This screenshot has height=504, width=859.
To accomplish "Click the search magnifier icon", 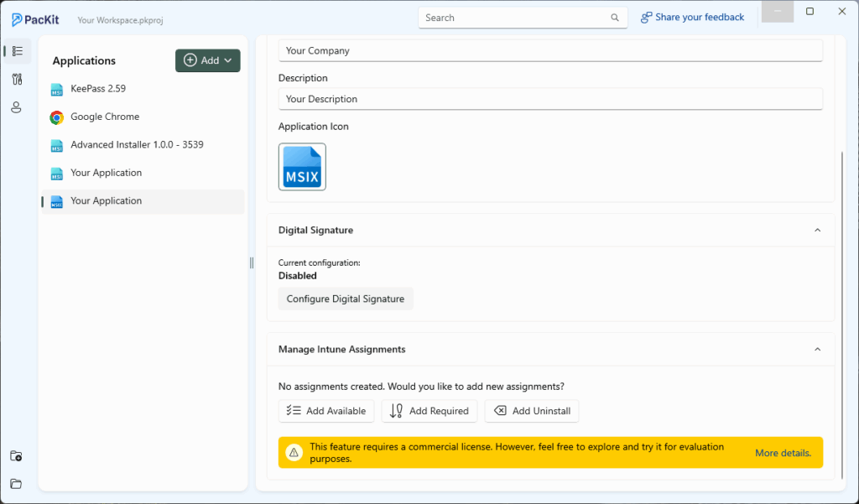I will pos(615,18).
